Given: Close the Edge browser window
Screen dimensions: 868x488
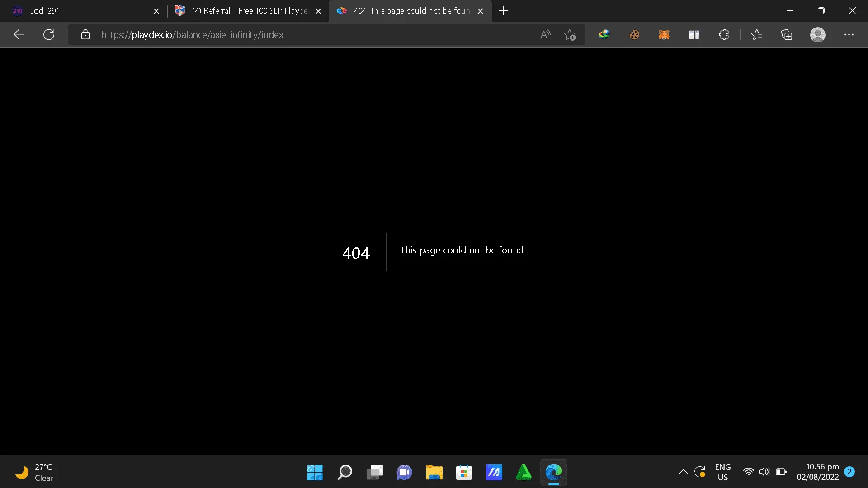Looking at the screenshot, I should click(852, 11).
